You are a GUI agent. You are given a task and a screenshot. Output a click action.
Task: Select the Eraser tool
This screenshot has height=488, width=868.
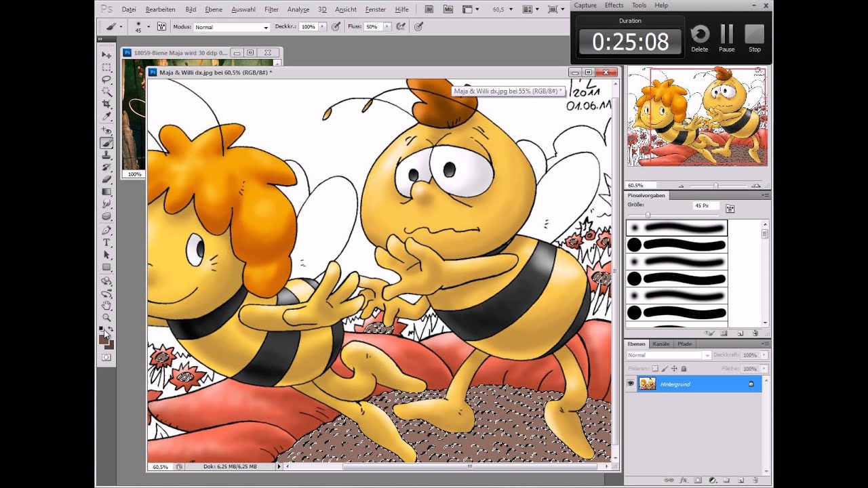[x=106, y=180]
